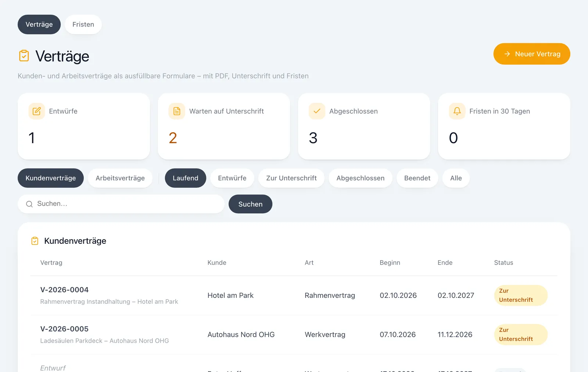The width and height of the screenshot is (588, 372).
Task: Filter by Zur Unterschrift status
Action: tap(291, 178)
